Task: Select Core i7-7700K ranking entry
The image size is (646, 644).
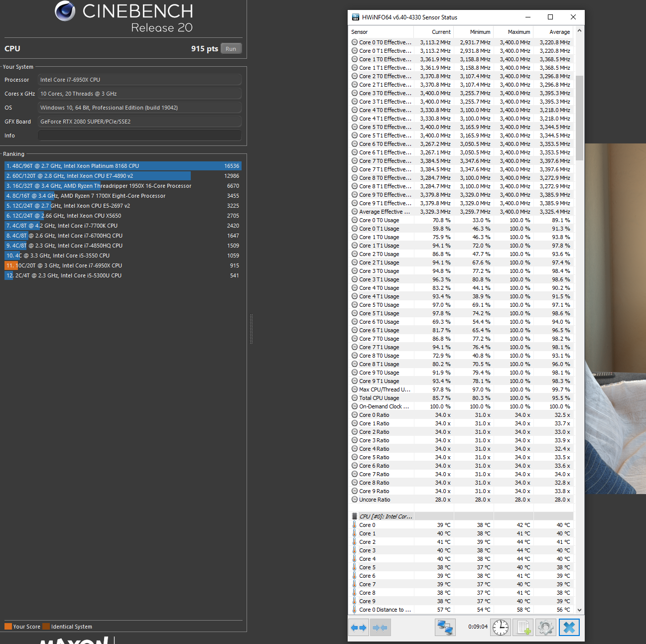Action: (123, 226)
